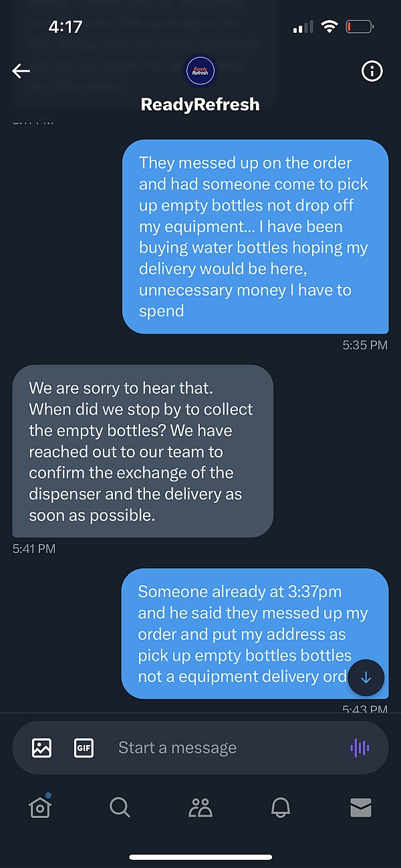Open the ReadyRefresh profile avatar
Screen dimensions: 401x868
[x=200, y=71]
